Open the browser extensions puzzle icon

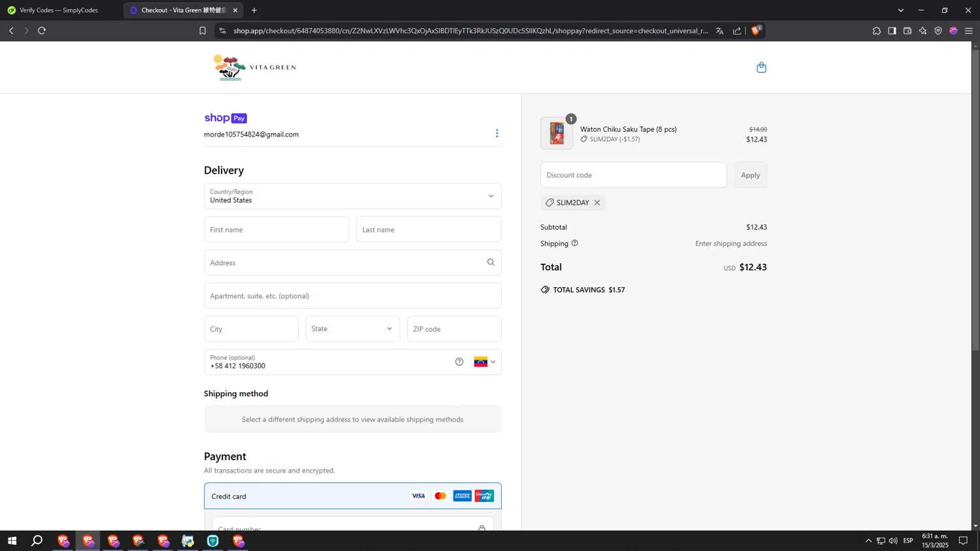pos(876,31)
